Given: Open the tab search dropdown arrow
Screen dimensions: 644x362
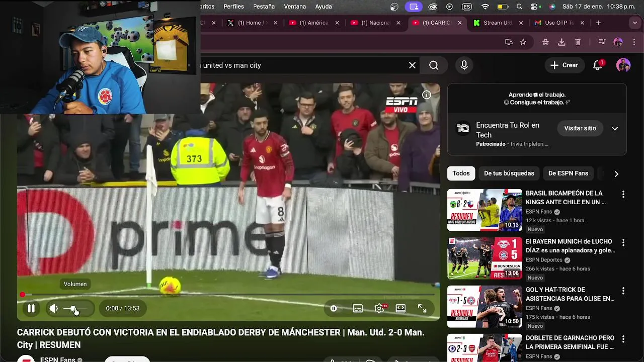Looking at the screenshot, I should click(x=635, y=23).
